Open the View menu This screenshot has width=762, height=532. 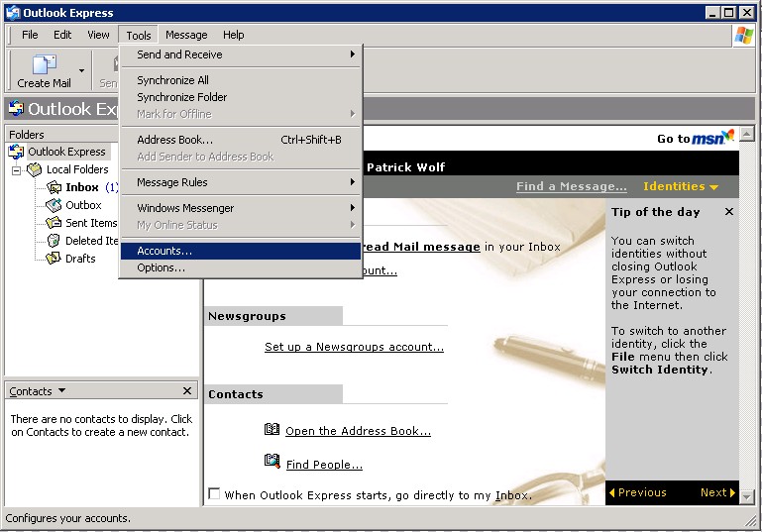[x=98, y=35]
